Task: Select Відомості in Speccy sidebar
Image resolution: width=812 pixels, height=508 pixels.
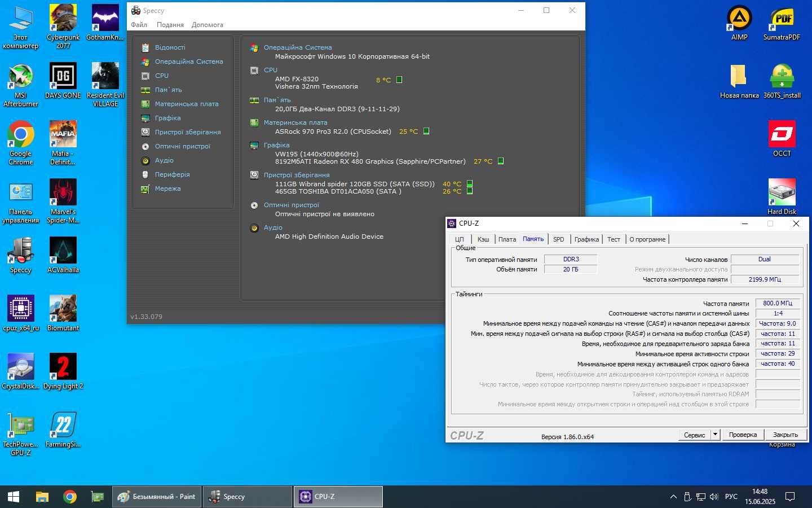Action: coord(170,47)
